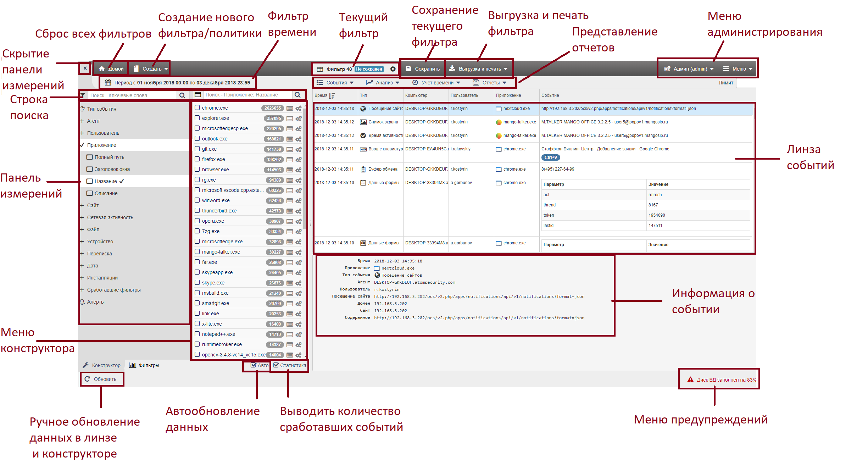Check the 7zg.exe checkbox
The image size is (868, 471).
pos(197,231)
